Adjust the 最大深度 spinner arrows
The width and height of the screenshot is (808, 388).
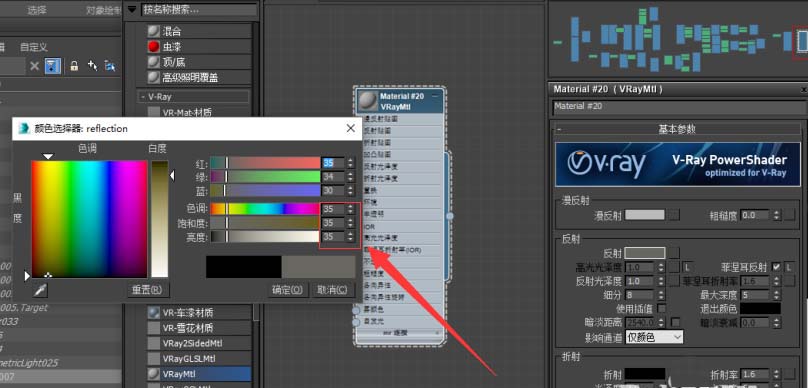point(777,295)
